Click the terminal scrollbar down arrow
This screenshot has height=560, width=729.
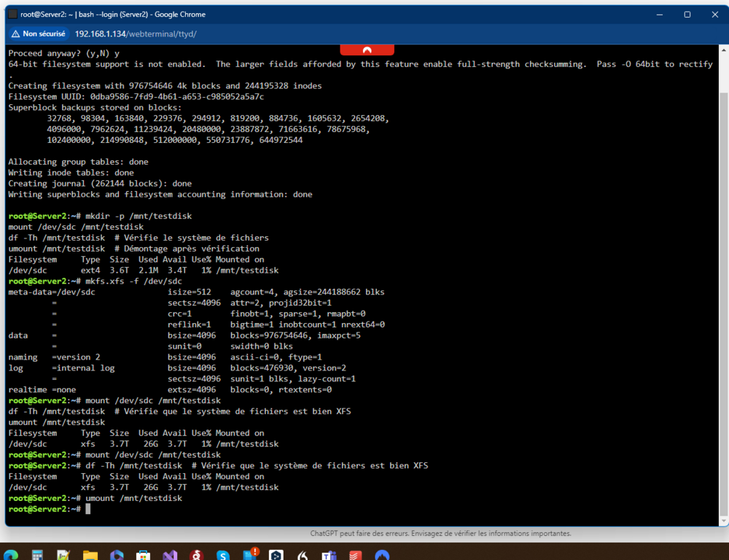723,521
